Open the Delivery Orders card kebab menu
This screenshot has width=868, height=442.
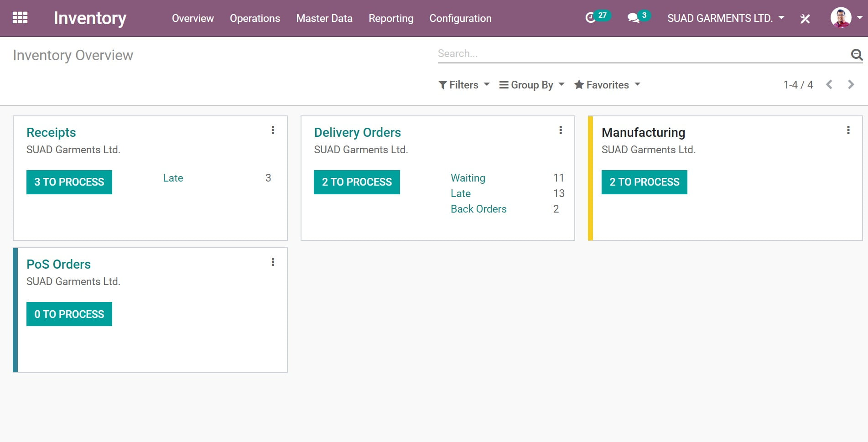(x=561, y=130)
